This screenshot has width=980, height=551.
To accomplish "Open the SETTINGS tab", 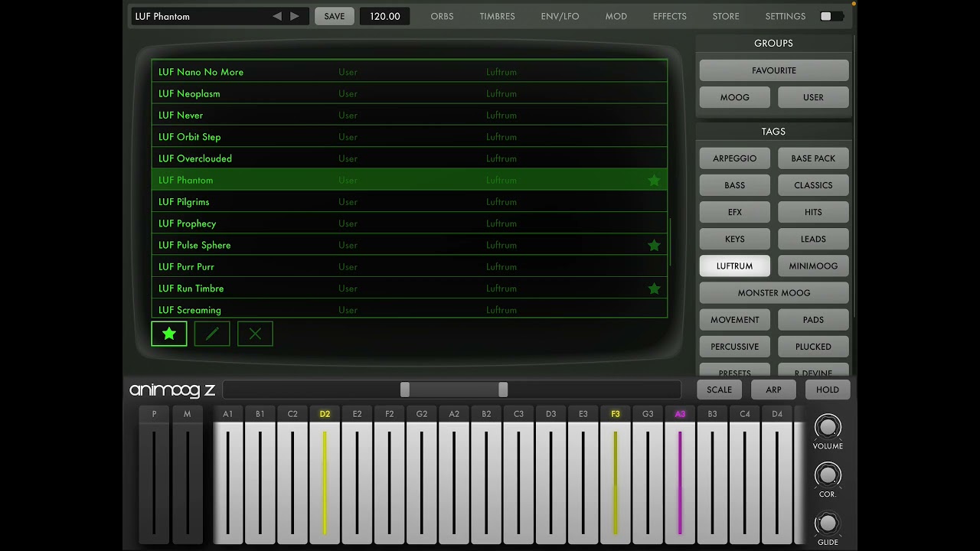I will click(785, 16).
